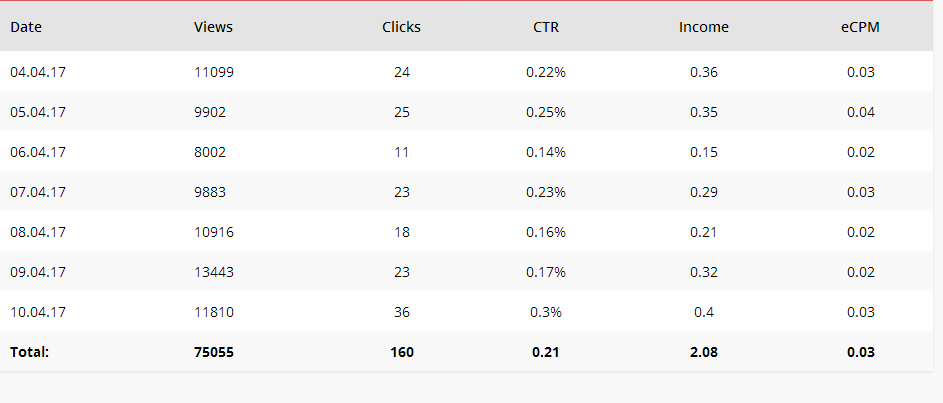Click the eCPM column header

[860, 27]
